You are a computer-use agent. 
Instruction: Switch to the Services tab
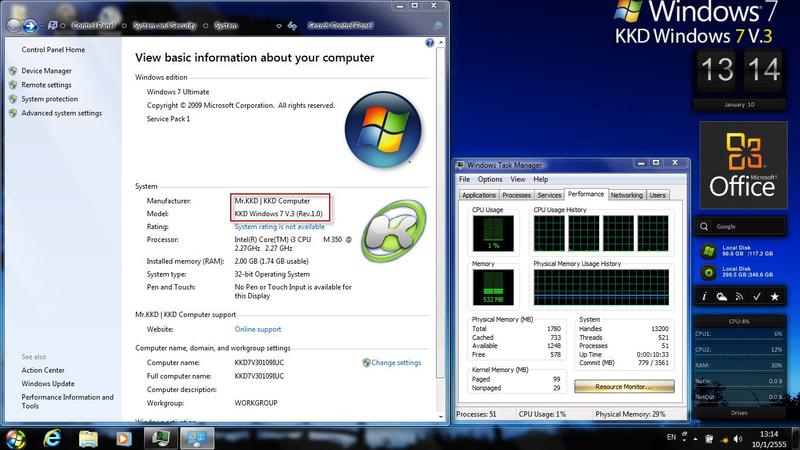pyautogui.click(x=549, y=195)
